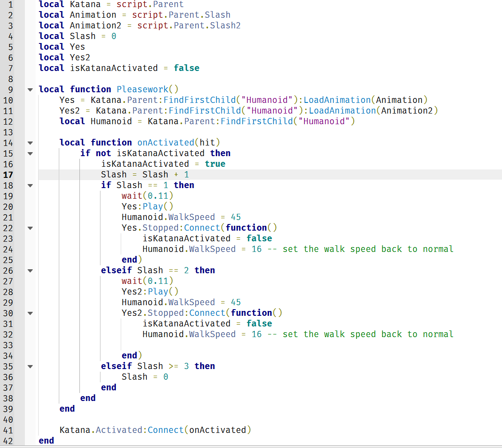Collapse the 'if Slash == 1' fold arrow
The height and width of the screenshot is (448, 502).
pyautogui.click(x=30, y=185)
